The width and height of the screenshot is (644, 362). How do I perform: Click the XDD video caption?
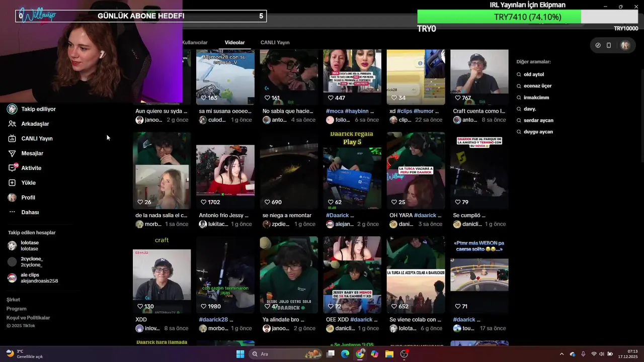pos(141,320)
